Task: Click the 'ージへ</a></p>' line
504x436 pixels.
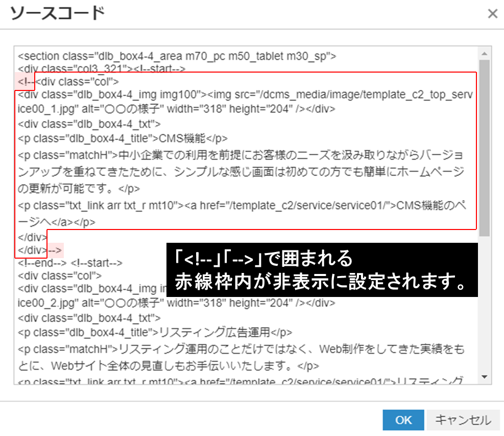Action: tap(57, 222)
